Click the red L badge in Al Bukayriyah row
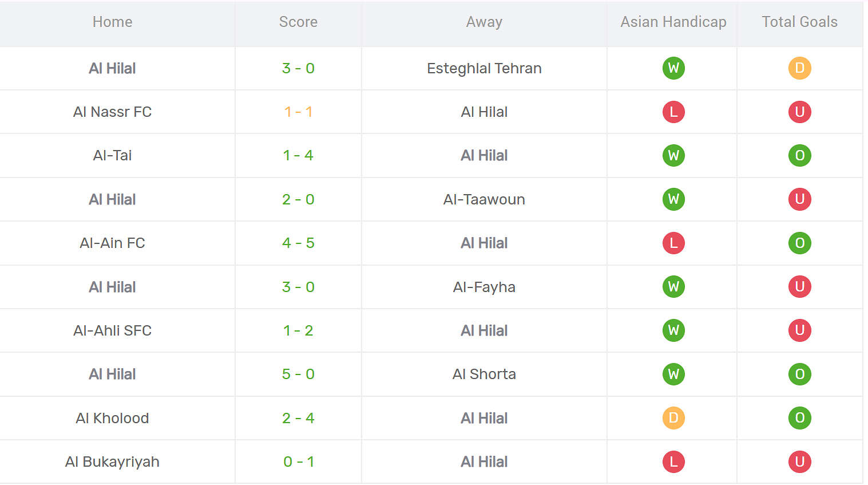The height and width of the screenshot is (485, 868). click(x=673, y=462)
